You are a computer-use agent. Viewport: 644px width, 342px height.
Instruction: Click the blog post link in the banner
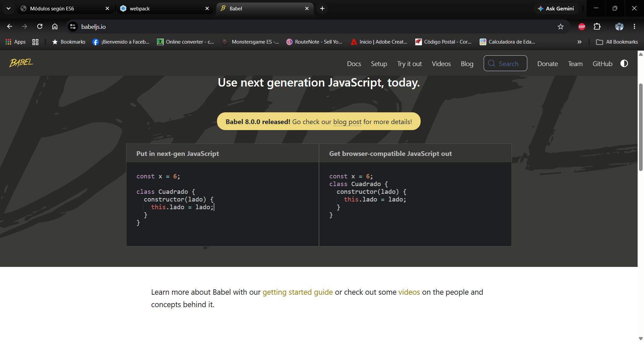point(347,122)
